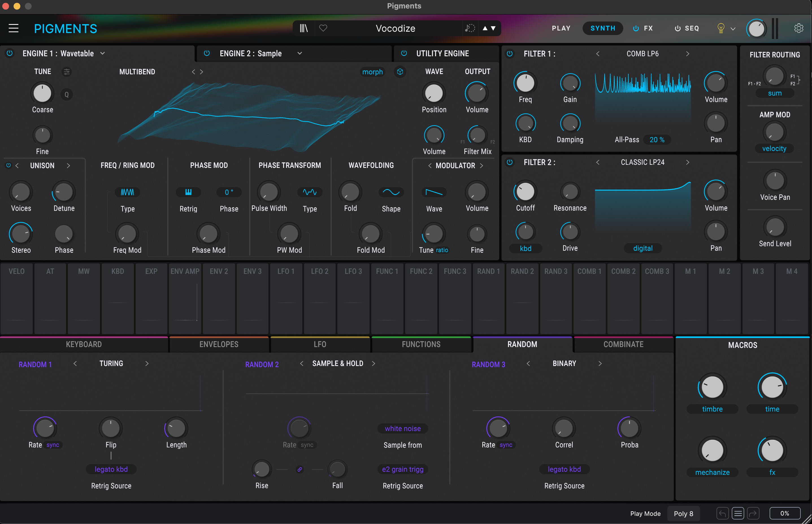The image size is (812, 524).
Task: Open the Play Mode Poly 8 selector
Action: pyautogui.click(x=683, y=514)
